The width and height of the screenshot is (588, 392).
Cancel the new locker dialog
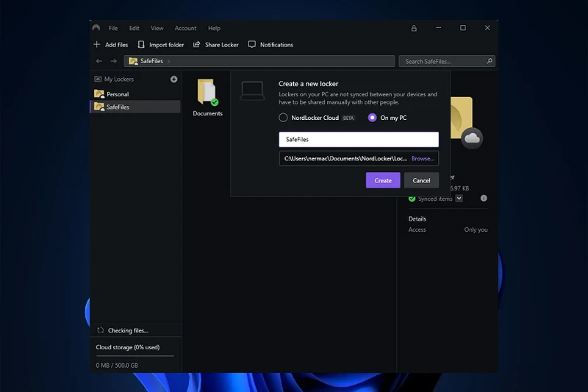[421, 180]
